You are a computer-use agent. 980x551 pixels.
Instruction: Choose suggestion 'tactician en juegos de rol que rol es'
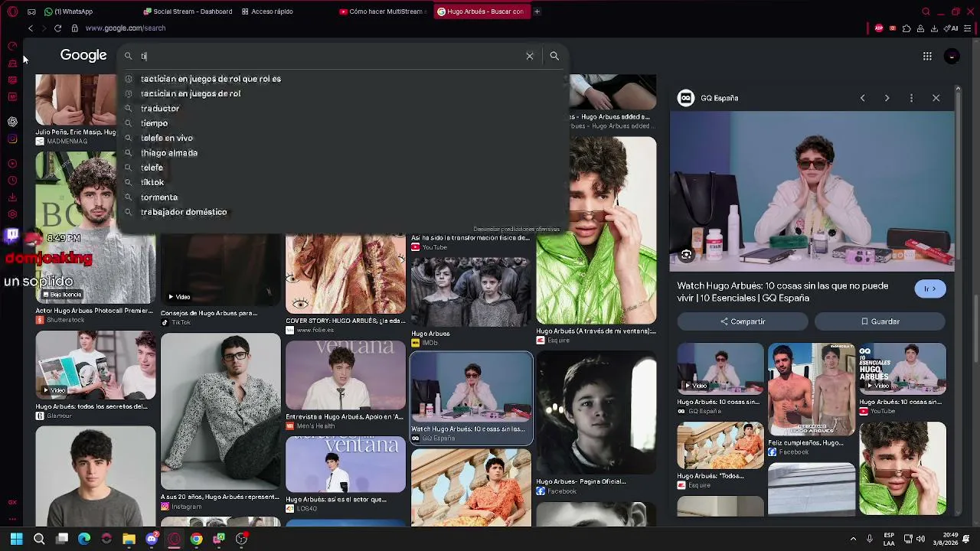point(211,79)
